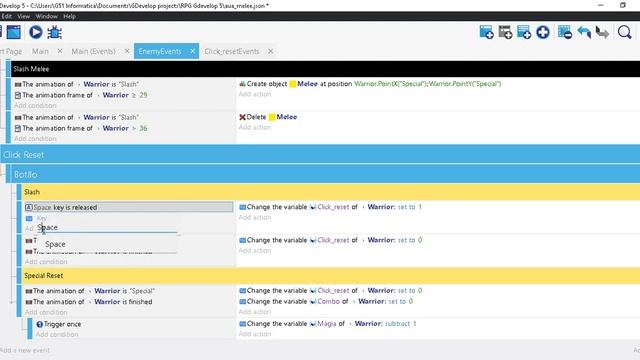Add action below Click_reset set to 0 in Slash
Viewport: 640px width, 360px height.
point(255,251)
